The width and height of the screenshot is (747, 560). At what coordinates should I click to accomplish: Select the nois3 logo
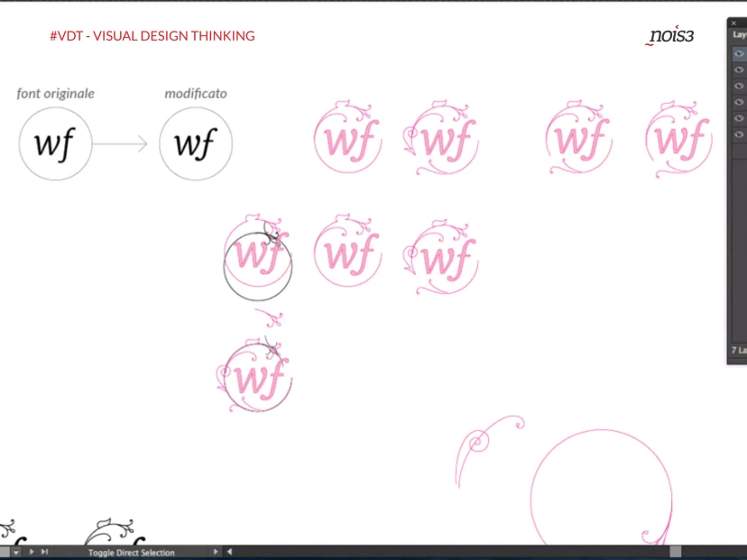coord(669,35)
